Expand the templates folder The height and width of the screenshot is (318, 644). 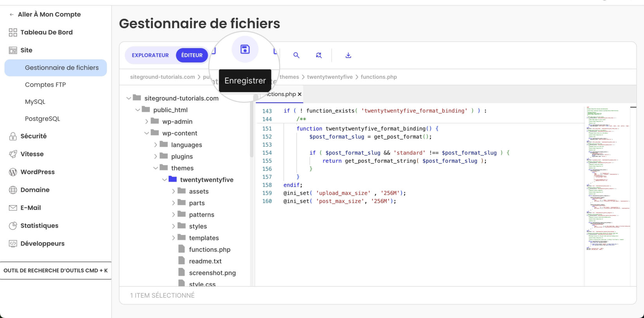tap(173, 238)
